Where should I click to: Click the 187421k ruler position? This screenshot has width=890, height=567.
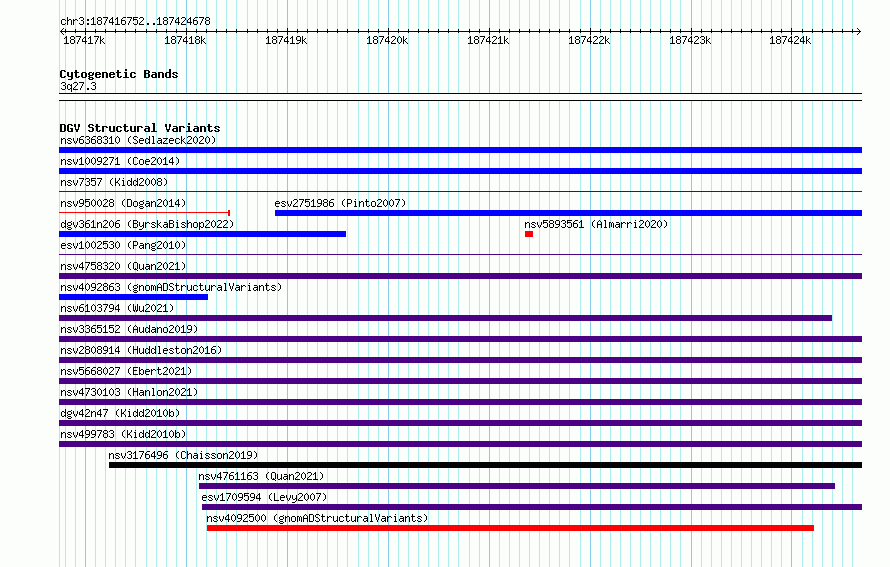[x=488, y=40]
